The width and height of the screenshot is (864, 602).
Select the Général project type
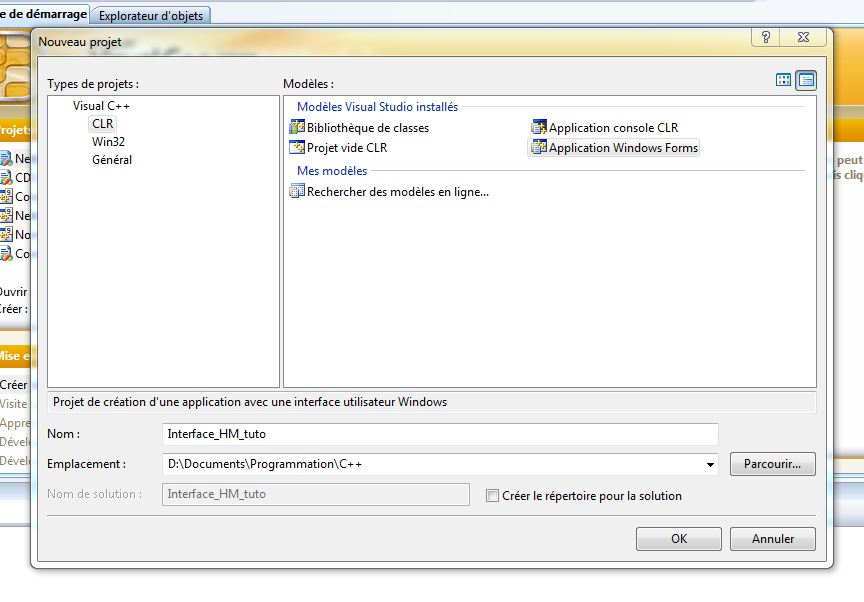112,160
